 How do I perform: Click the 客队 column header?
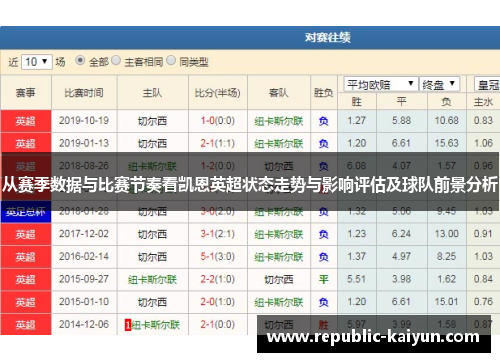pos(279,92)
